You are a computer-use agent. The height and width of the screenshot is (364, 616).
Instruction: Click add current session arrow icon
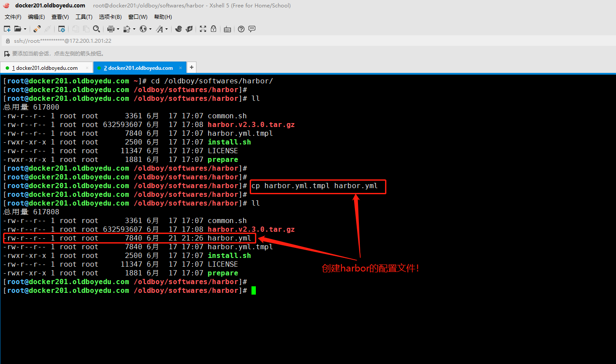(x=7, y=54)
